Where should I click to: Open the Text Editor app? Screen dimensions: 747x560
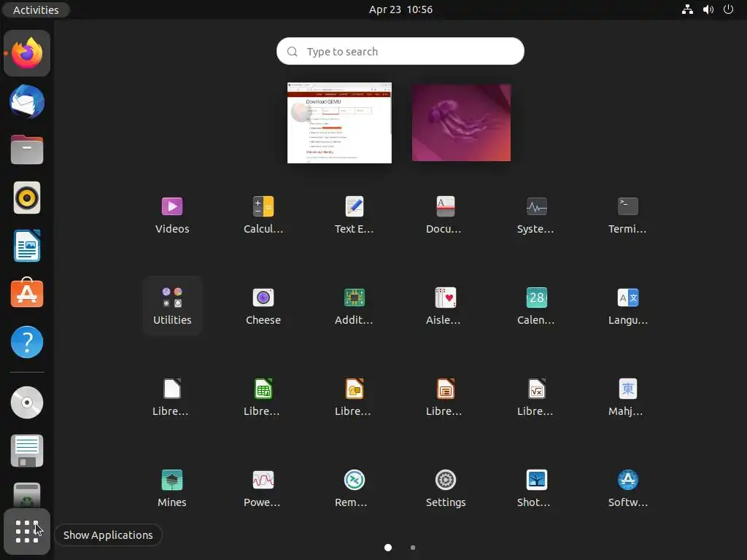pyautogui.click(x=354, y=215)
